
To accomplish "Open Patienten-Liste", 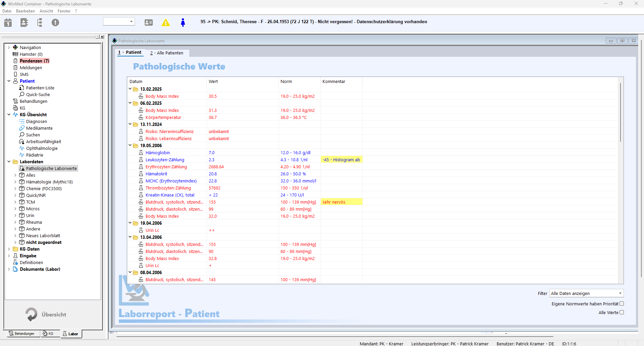I will [x=40, y=88].
